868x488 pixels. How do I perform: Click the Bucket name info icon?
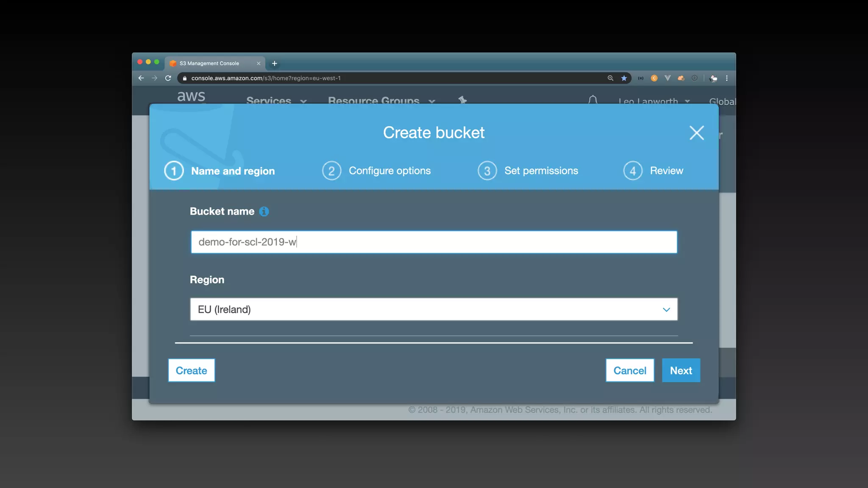[264, 211]
